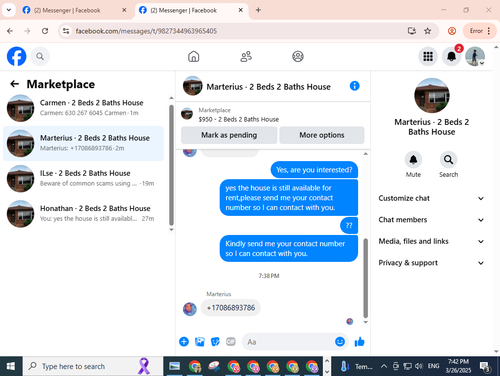This screenshot has width=500, height=376.
Task: Open more actions plus icon in composer
Action: coord(184,342)
